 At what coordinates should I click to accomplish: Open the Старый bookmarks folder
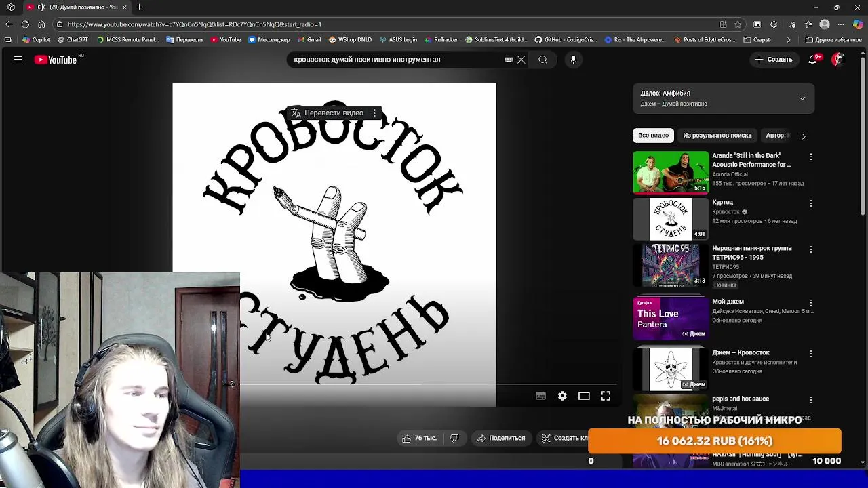click(x=757, y=40)
